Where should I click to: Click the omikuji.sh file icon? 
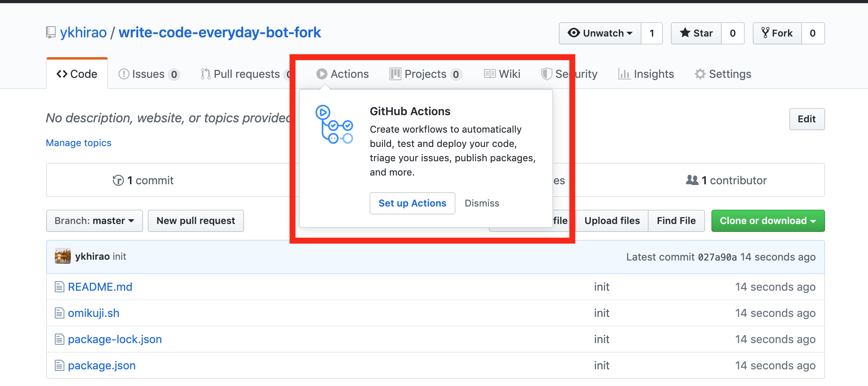tap(59, 313)
